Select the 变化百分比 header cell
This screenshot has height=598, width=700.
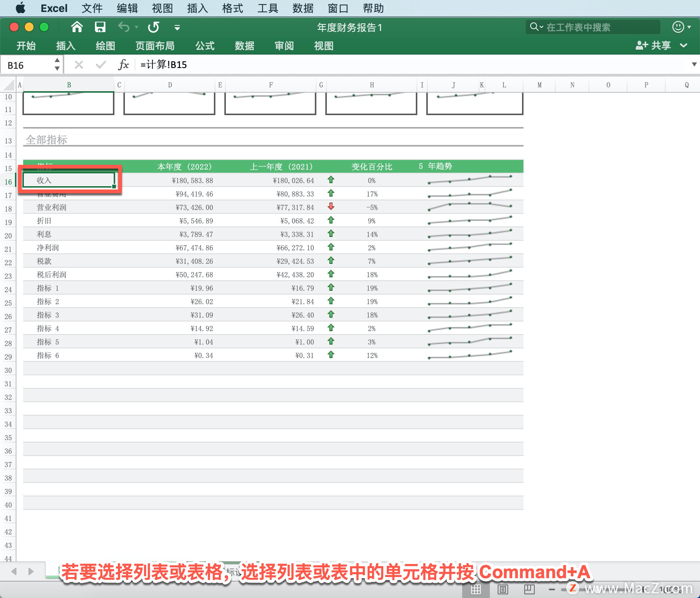[372, 166]
